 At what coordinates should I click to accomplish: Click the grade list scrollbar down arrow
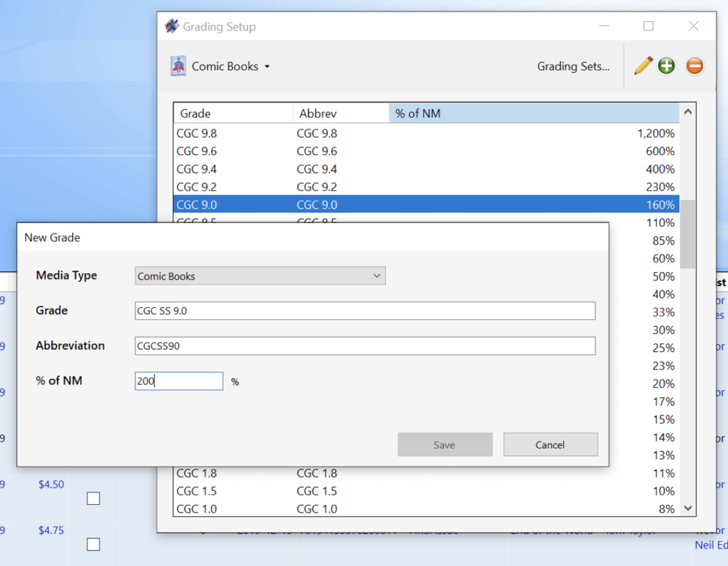(687, 509)
